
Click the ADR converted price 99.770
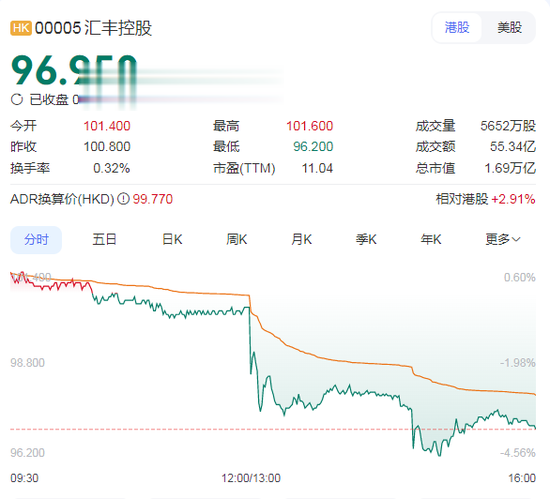(153, 199)
